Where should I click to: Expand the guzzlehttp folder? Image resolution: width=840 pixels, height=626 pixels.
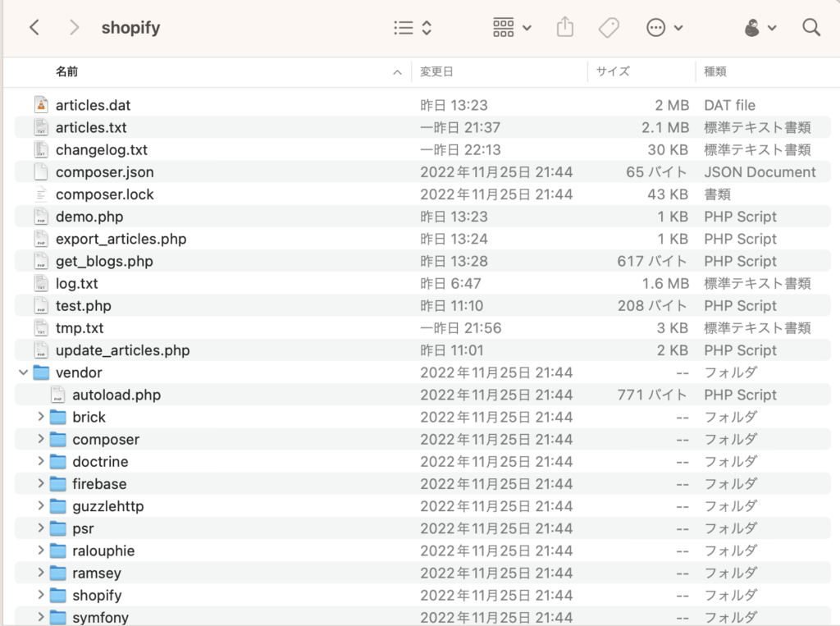pos(41,505)
